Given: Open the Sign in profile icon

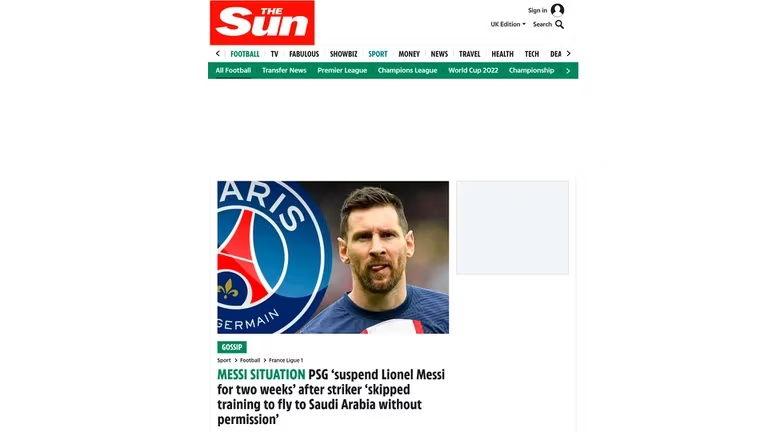Looking at the screenshot, I should [557, 10].
